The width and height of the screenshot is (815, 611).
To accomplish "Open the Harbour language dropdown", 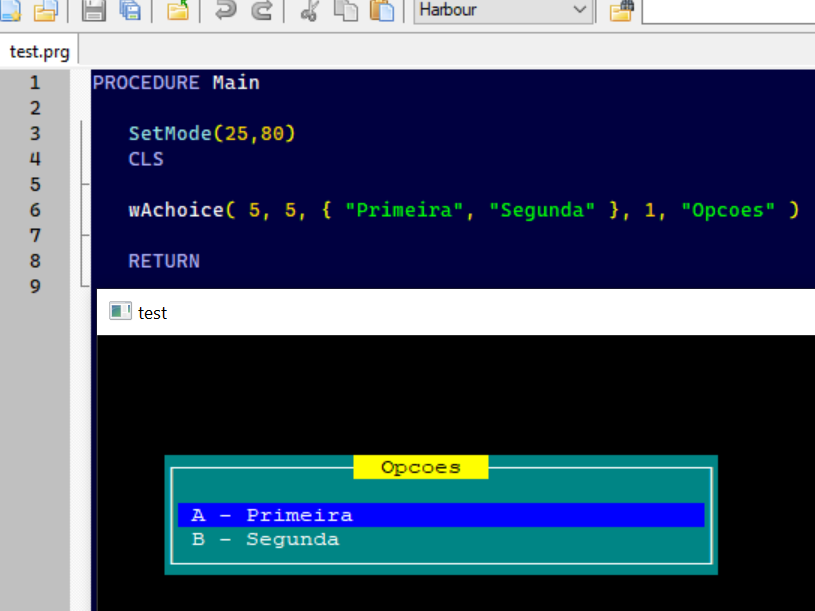I will [503, 10].
